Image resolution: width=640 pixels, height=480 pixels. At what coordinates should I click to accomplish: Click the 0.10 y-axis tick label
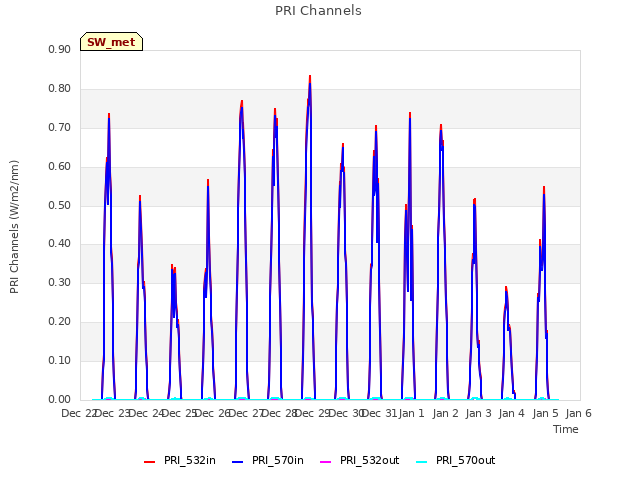[60, 360]
